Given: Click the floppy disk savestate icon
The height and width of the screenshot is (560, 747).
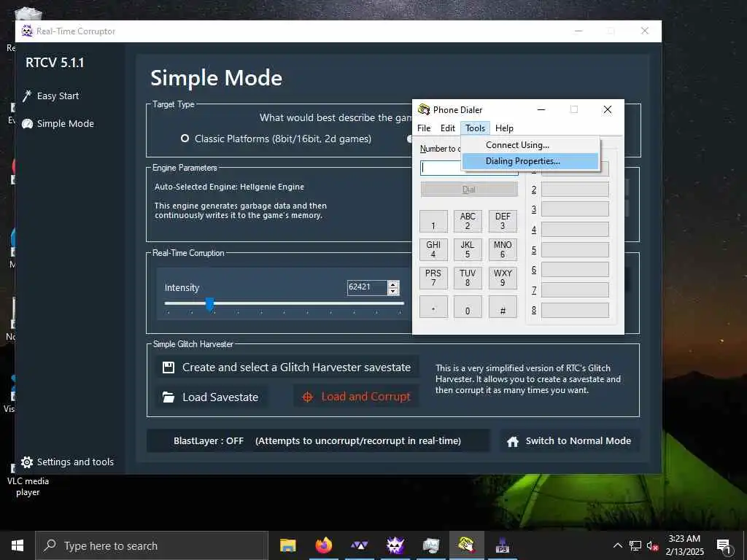Looking at the screenshot, I should [169, 367].
